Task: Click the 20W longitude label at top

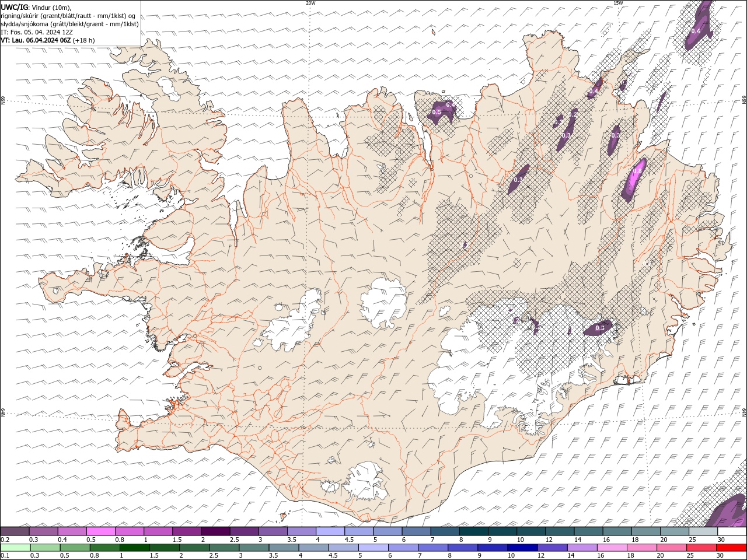Action: pos(310,3)
